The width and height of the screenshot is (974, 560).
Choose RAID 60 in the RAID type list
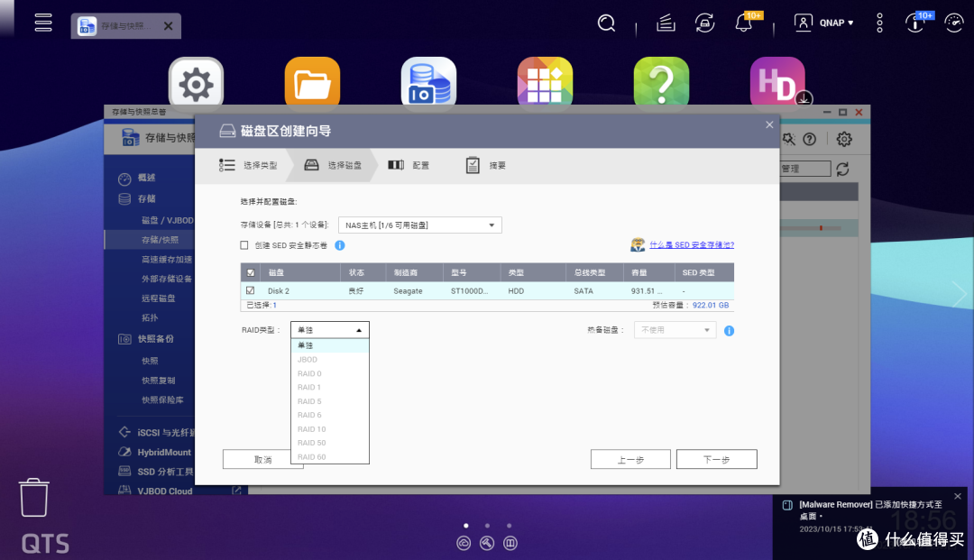(330, 457)
